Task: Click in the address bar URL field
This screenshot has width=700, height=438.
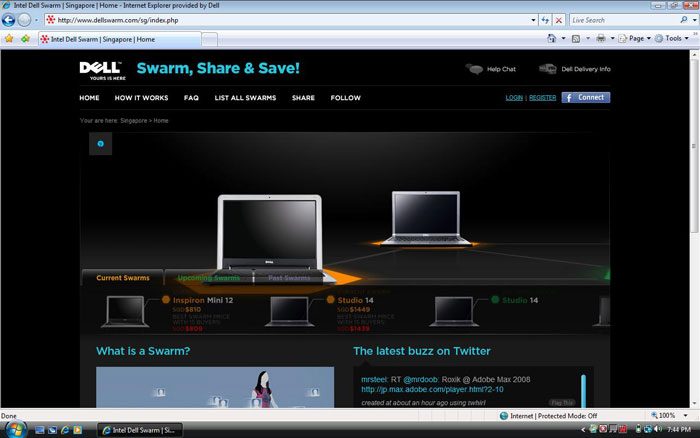Action: point(286,20)
